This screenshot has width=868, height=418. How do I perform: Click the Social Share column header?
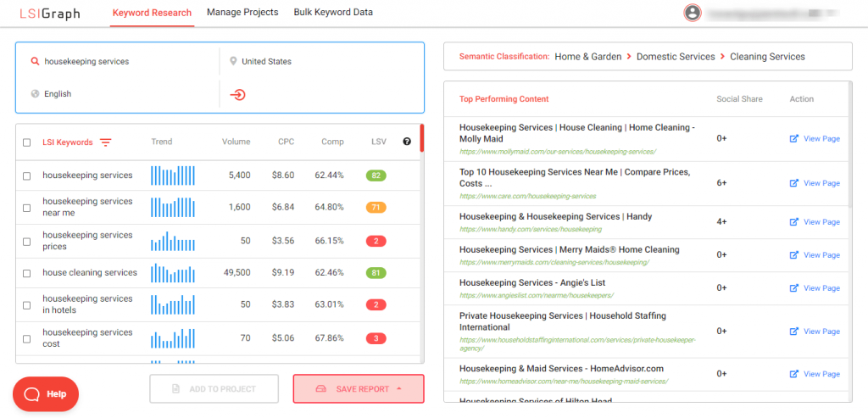pyautogui.click(x=739, y=99)
